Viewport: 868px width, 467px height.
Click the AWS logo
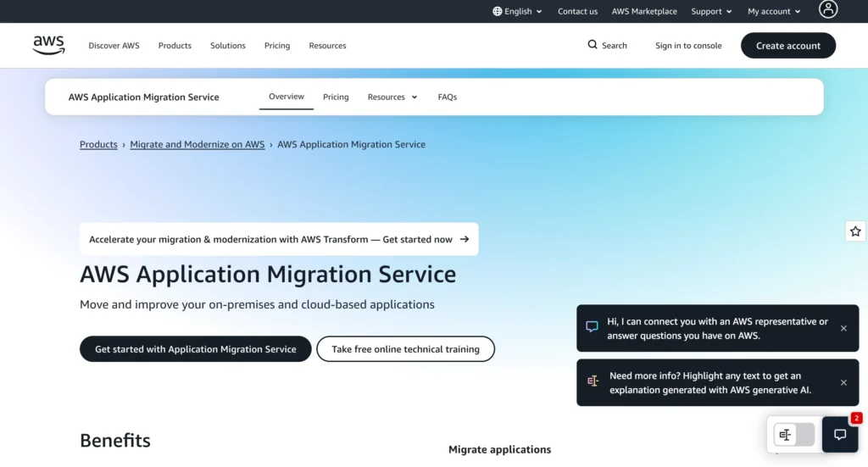pyautogui.click(x=48, y=46)
